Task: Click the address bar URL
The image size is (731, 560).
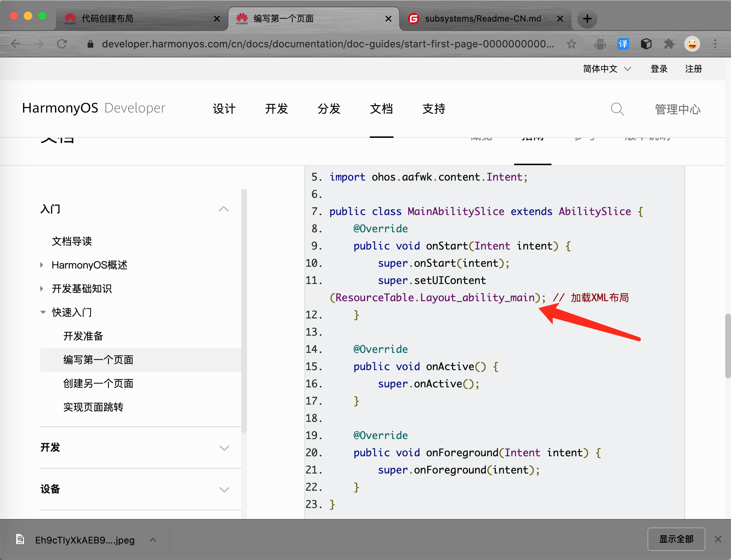Action: point(327,44)
